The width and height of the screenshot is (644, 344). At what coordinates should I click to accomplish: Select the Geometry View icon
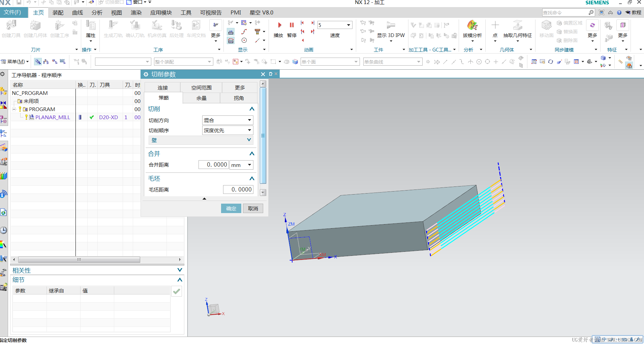pyautogui.click(x=55, y=62)
